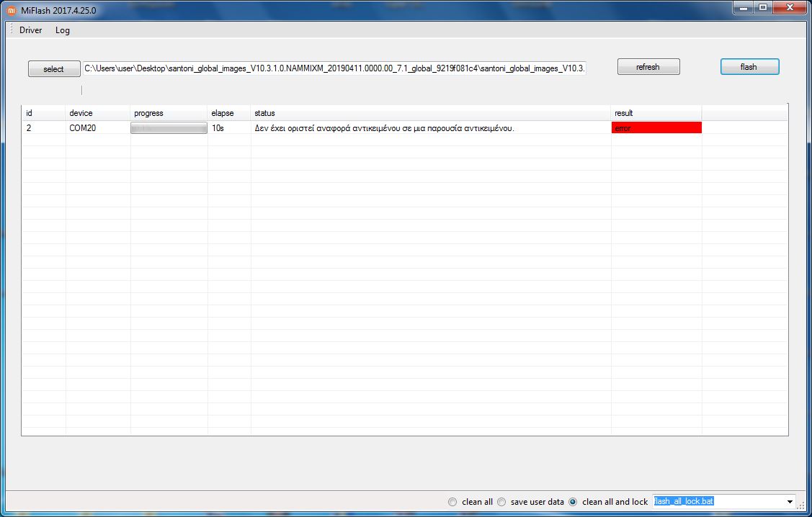Select the save user data option
Viewport: 812px width, 517px height.
tap(501, 501)
